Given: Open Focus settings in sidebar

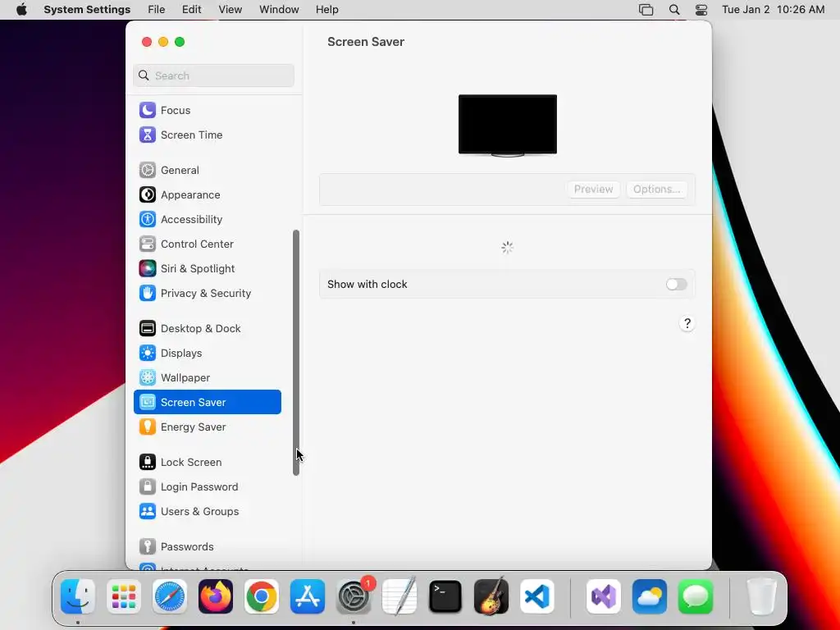Looking at the screenshot, I should (x=208, y=110).
